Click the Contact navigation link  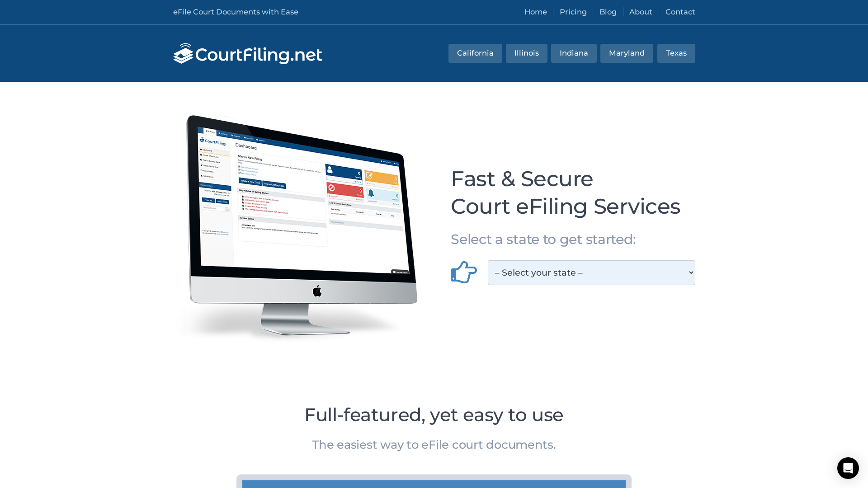[680, 12]
